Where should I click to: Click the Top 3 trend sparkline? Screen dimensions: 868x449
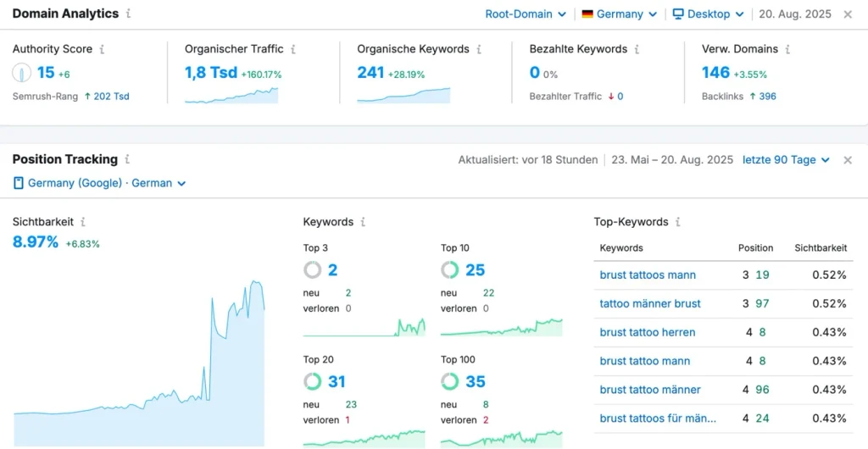pos(364,327)
